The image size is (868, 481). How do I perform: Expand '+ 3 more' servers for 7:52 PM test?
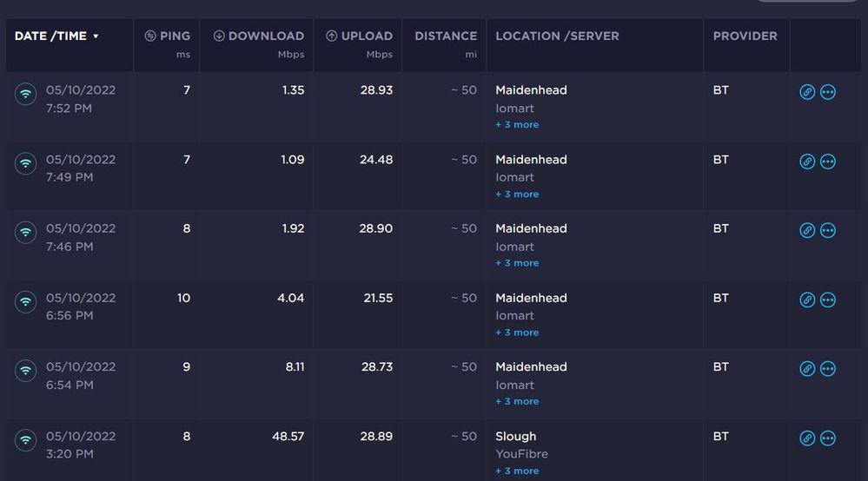coord(517,125)
